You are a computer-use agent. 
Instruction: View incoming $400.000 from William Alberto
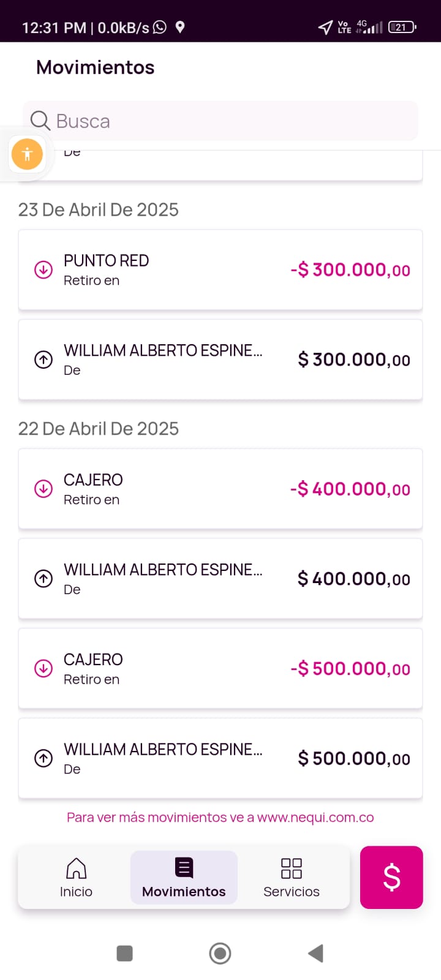pos(221,579)
